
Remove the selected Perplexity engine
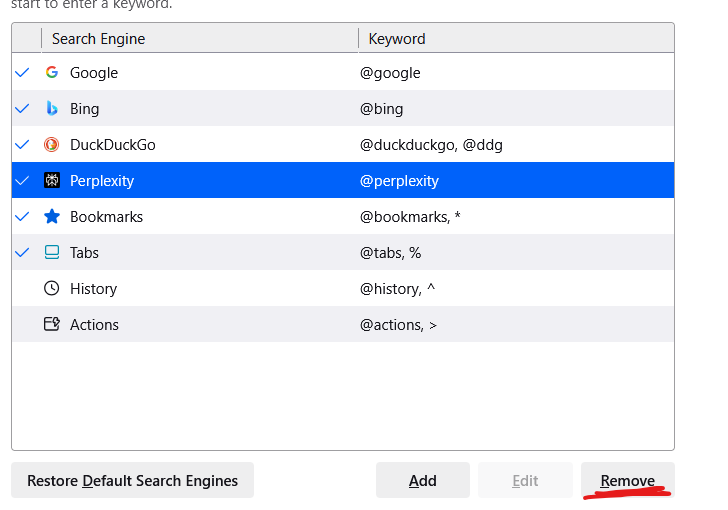click(627, 481)
